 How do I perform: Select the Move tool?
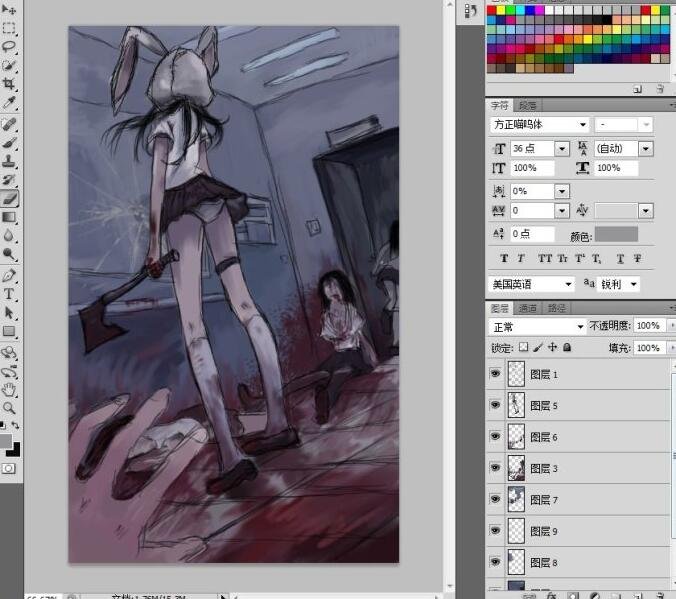click(9, 9)
